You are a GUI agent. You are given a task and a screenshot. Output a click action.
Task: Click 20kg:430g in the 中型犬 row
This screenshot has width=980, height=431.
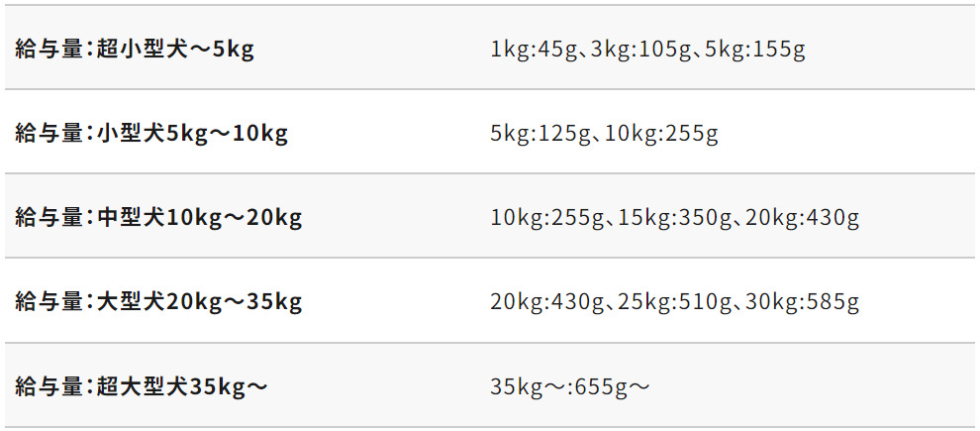click(x=803, y=217)
